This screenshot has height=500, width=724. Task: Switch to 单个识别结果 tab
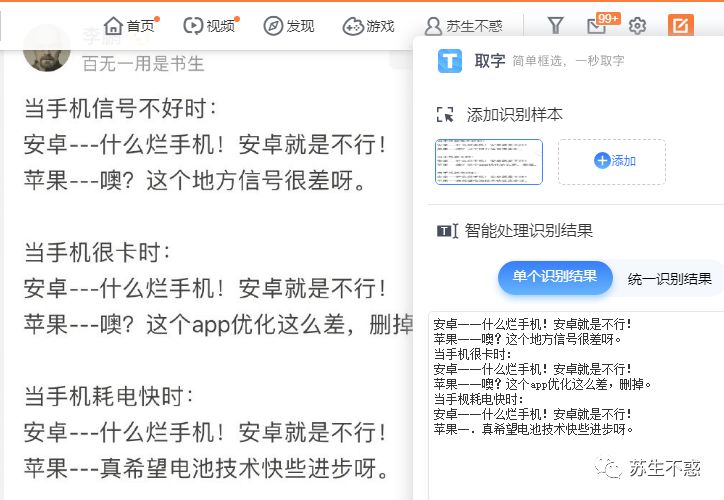[x=555, y=277]
